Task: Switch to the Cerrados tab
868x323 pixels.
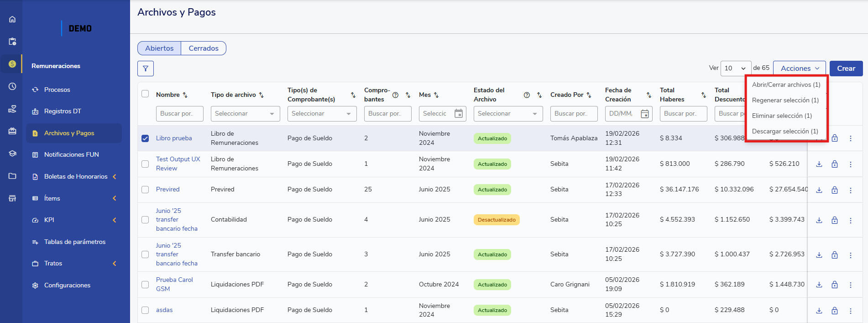Action: (x=204, y=48)
